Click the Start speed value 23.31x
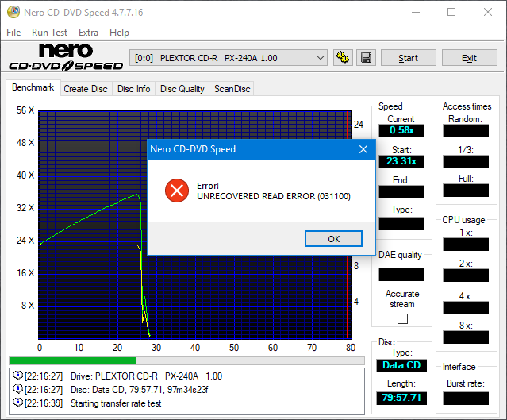 (401, 161)
